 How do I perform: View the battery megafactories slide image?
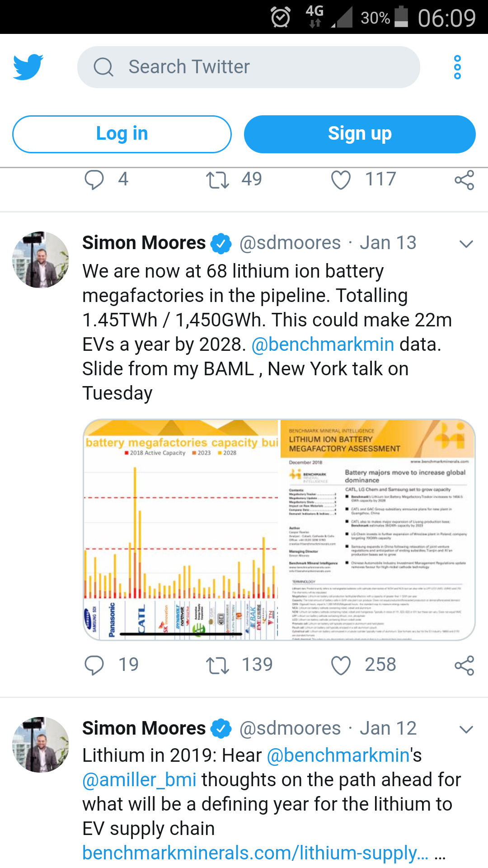coord(279,529)
